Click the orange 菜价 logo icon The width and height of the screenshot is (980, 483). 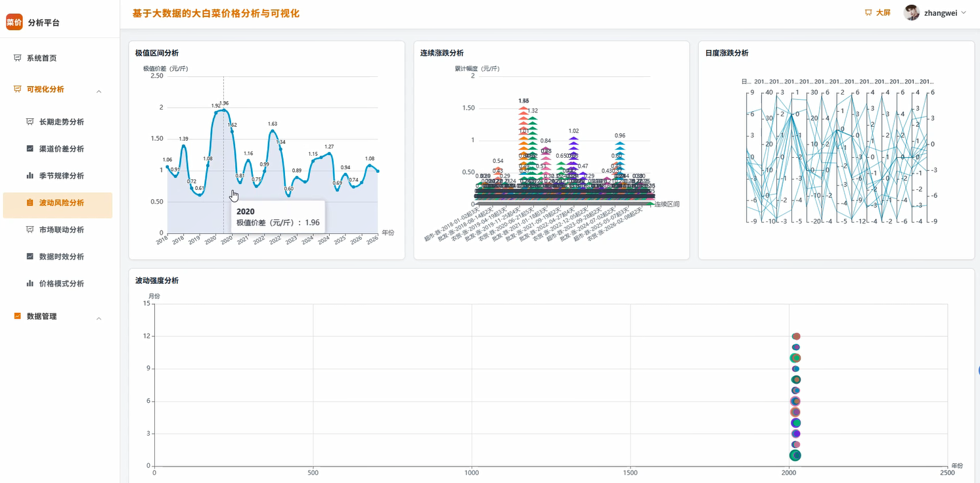[14, 22]
